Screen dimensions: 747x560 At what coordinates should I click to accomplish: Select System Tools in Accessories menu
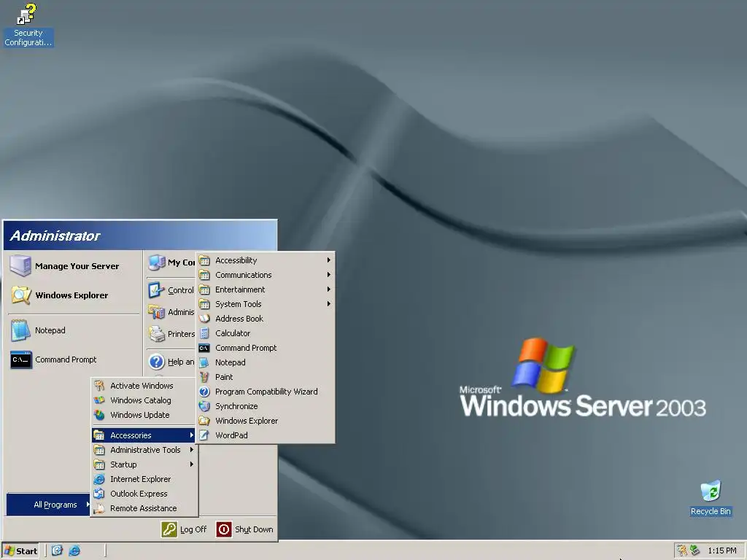(x=266, y=304)
